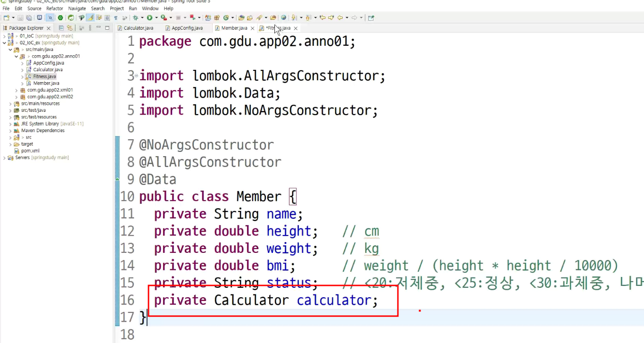Screen dimensions: 644x343
Task: Click the Last Edit Location icon
Action: tap(323, 18)
